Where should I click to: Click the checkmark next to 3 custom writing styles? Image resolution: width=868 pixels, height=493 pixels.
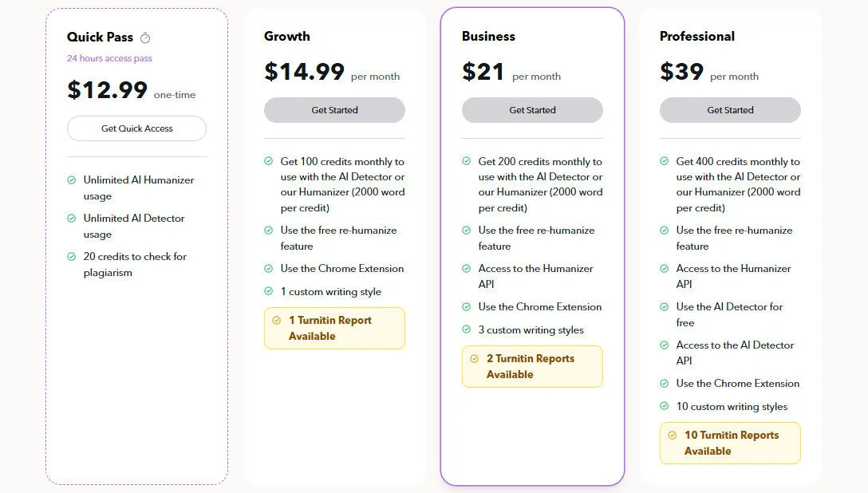point(465,329)
